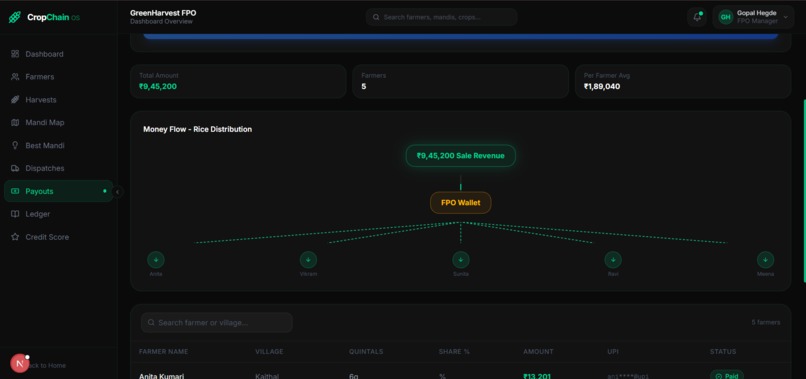This screenshot has width=806, height=379.
Task: Click the Farmers people icon
Action: pos(15,77)
